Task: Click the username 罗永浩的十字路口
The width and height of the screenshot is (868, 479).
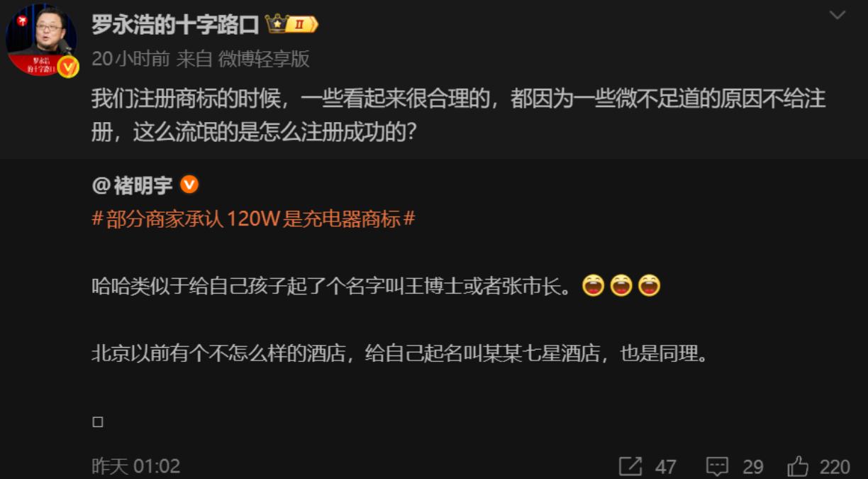Action: click(175, 25)
